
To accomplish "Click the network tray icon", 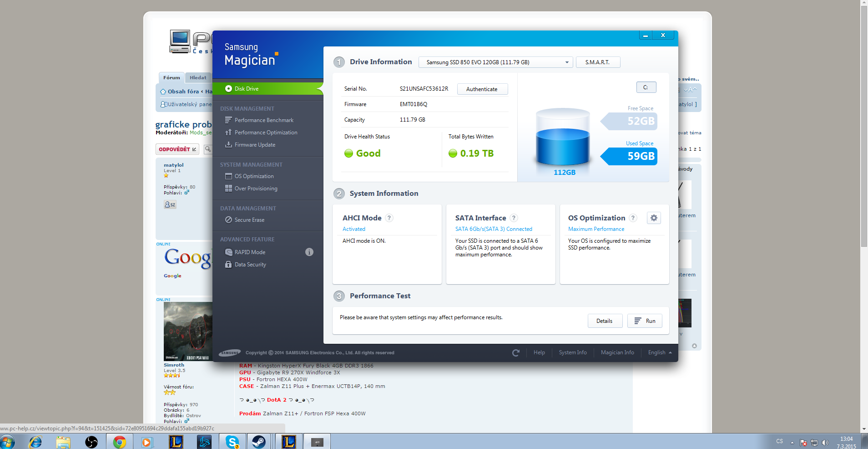I will coord(814,443).
